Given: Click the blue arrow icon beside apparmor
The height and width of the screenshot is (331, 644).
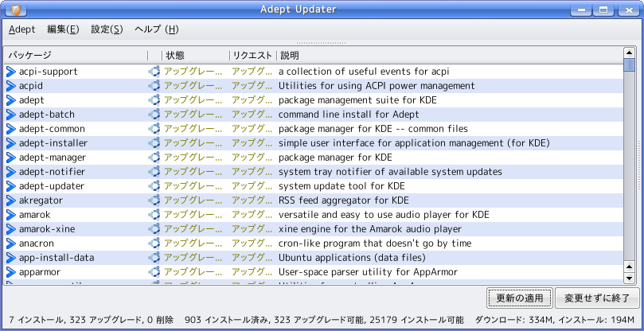Looking at the screenshot, I should [10, 272].
